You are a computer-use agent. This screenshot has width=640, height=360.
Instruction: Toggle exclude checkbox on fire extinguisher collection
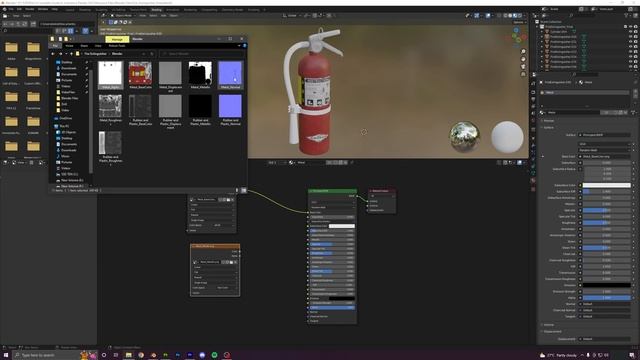tap(625, 27)
